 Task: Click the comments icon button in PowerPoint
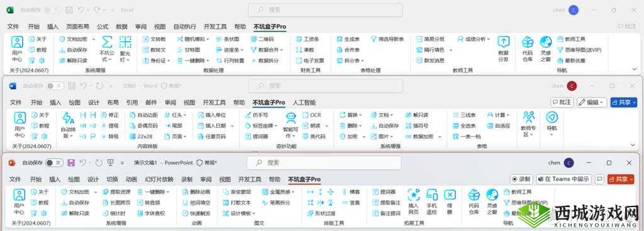pyautogui.click(x=599, y=179)
